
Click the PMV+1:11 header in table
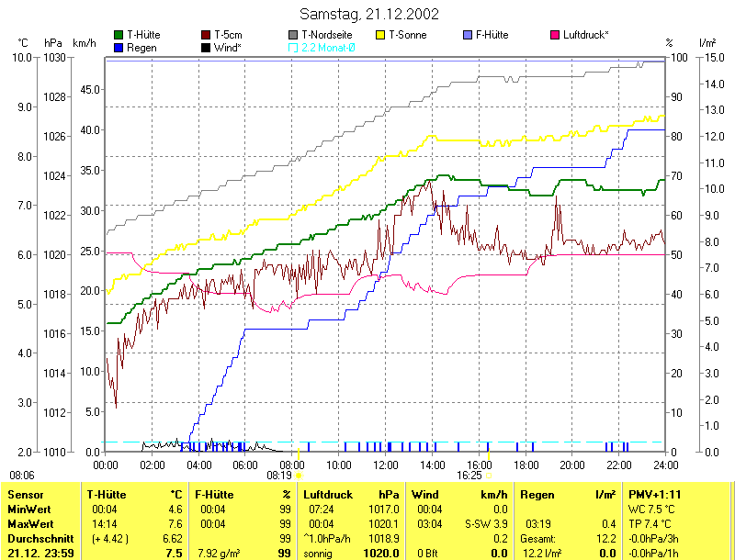656,495
